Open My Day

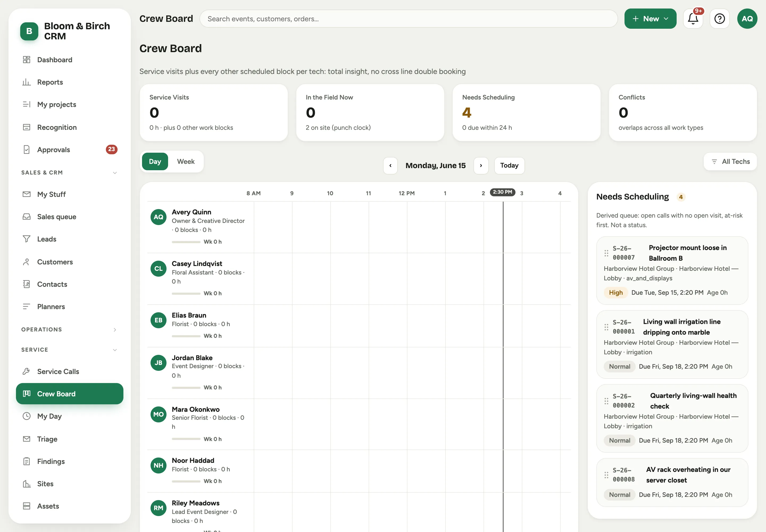70,416
